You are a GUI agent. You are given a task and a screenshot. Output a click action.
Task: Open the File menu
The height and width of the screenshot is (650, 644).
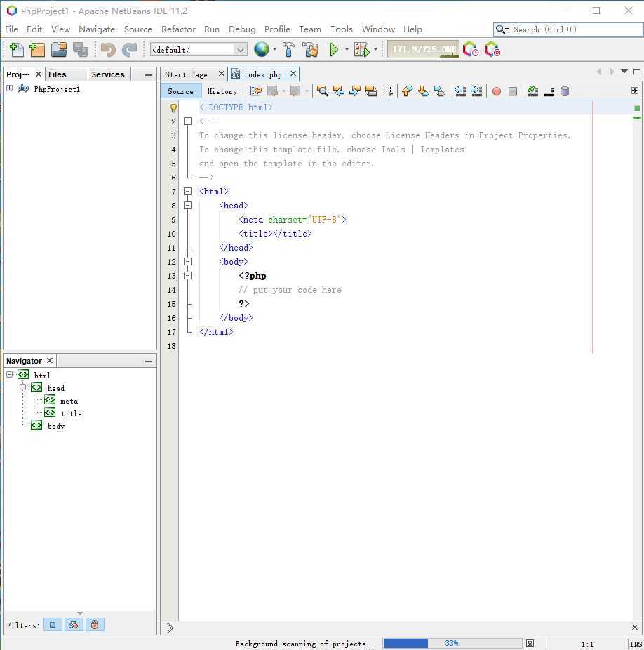click(12, 29)
